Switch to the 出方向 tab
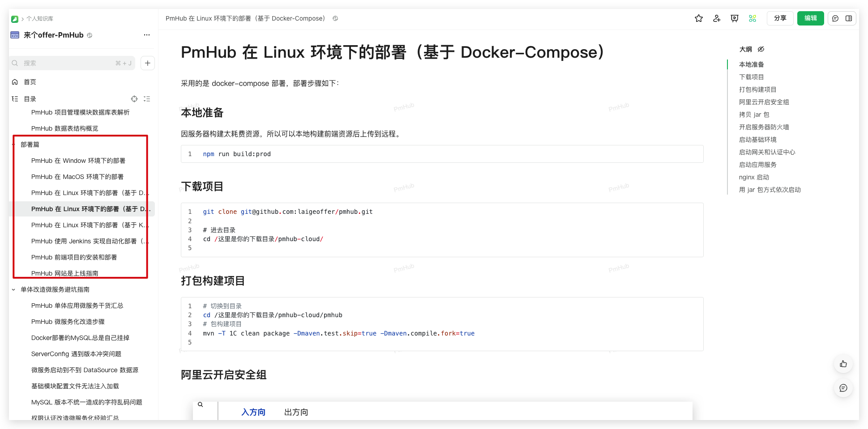Screen dimensions: 868x429 pos(296,412)
